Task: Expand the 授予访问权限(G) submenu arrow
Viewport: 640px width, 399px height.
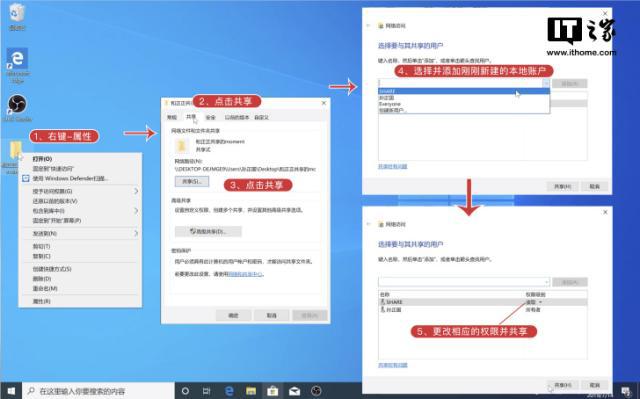Action: 136,191
